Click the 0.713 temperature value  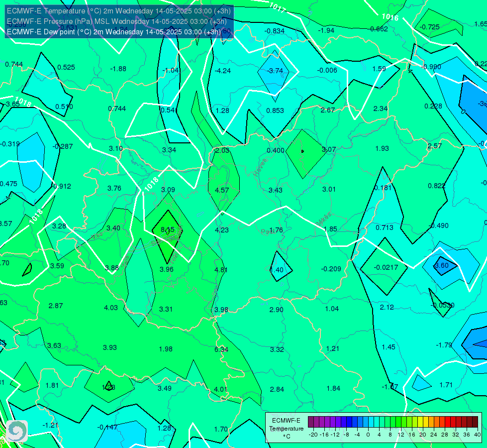pyautogui.click(x=385, y=227)
